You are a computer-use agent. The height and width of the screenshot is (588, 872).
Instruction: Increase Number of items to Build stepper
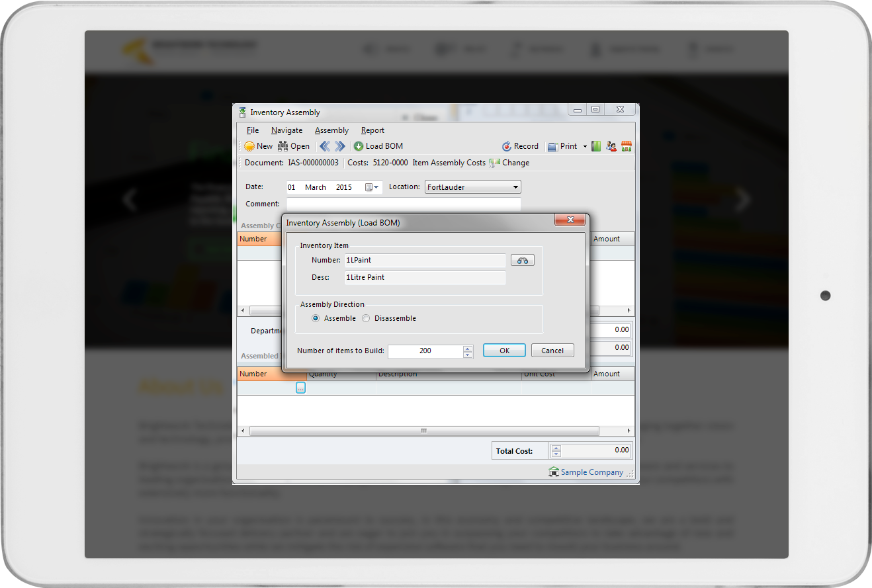pyautogui.click(x=468, y=348)
